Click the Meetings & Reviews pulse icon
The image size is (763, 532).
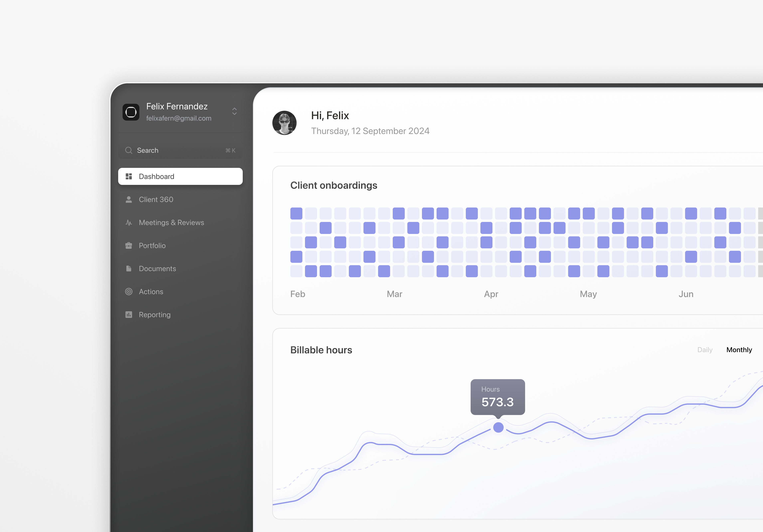click(129, 223)
